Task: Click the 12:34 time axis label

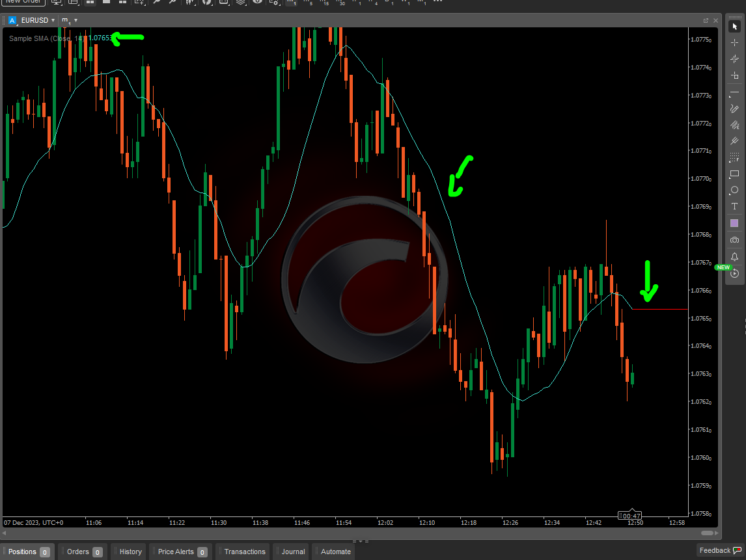Action: click(552, 522)
